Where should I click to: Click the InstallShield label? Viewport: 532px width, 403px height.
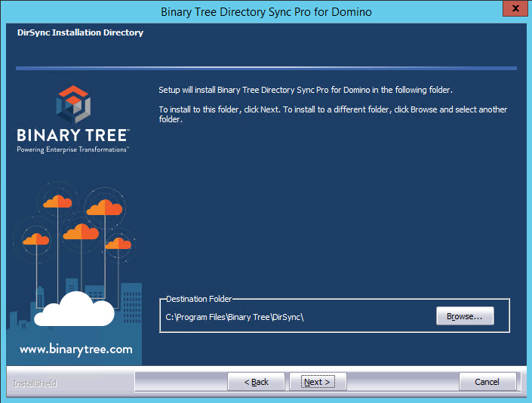pyautogui.click(x=35, y=383)
